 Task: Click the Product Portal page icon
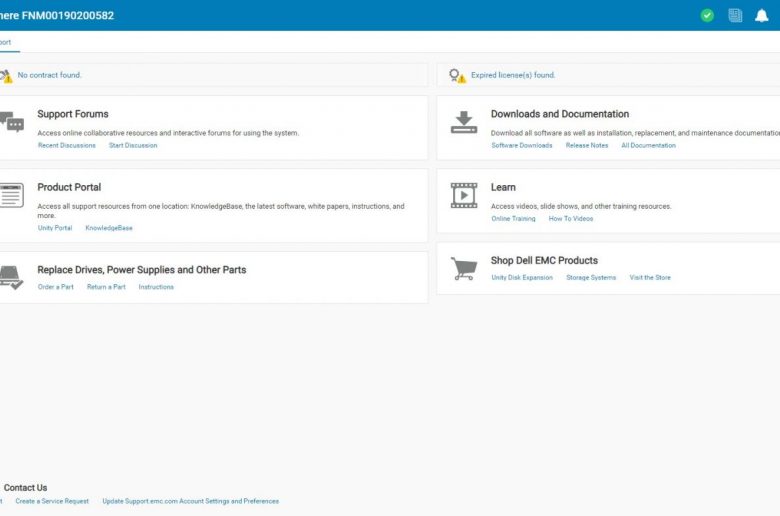click(x=11, y=195)
